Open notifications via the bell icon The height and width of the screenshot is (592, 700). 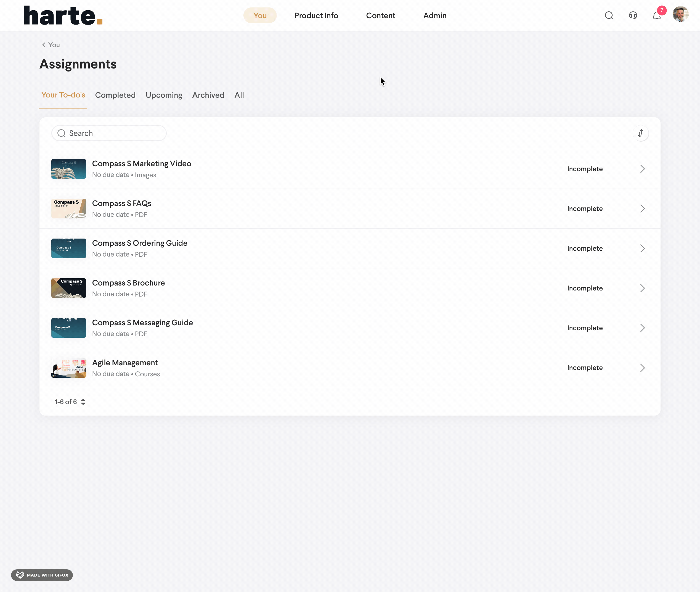[x=657, y=15]
